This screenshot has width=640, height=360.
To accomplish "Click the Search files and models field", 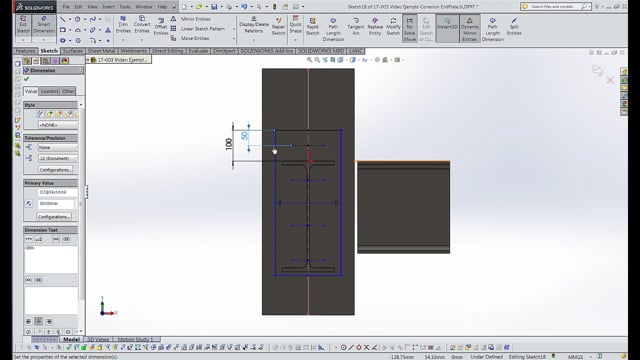I will [x=555, y=7].
